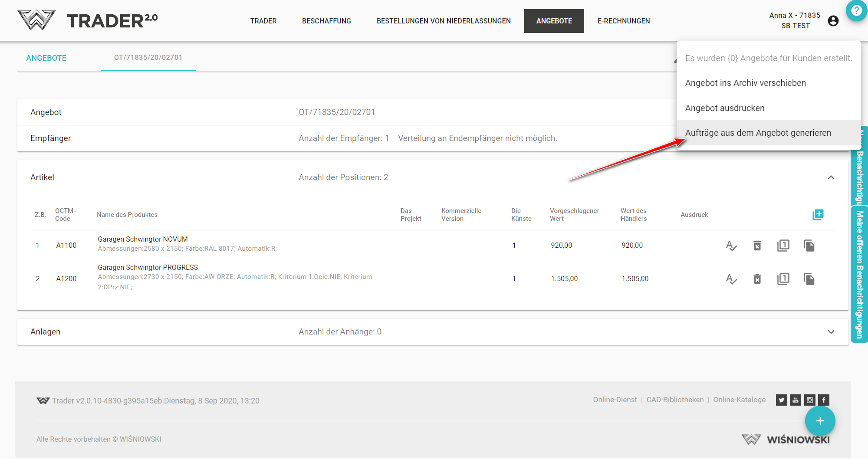This screenshot has height=459, width=868.
Task: Choose Angebot ausdrucken from the menu
Action: pos(724,108)
